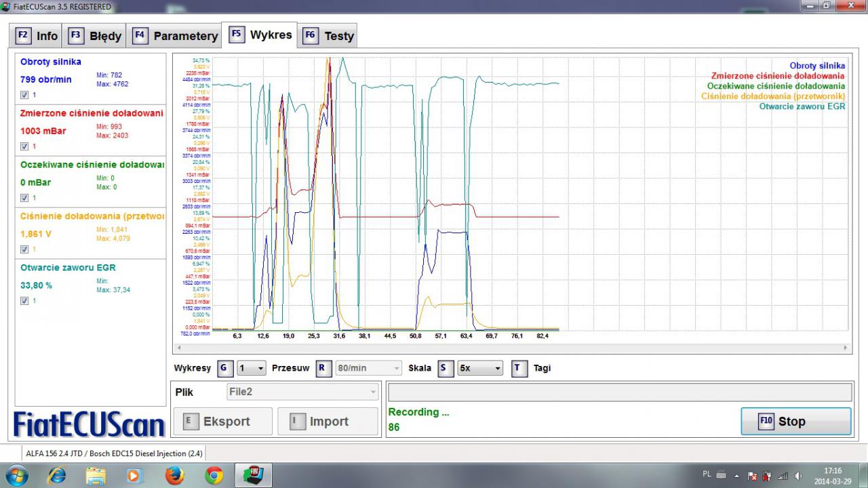Show hidden system tray icons
The width and height of the screenshot is (868, 488).
click(738, 475)
